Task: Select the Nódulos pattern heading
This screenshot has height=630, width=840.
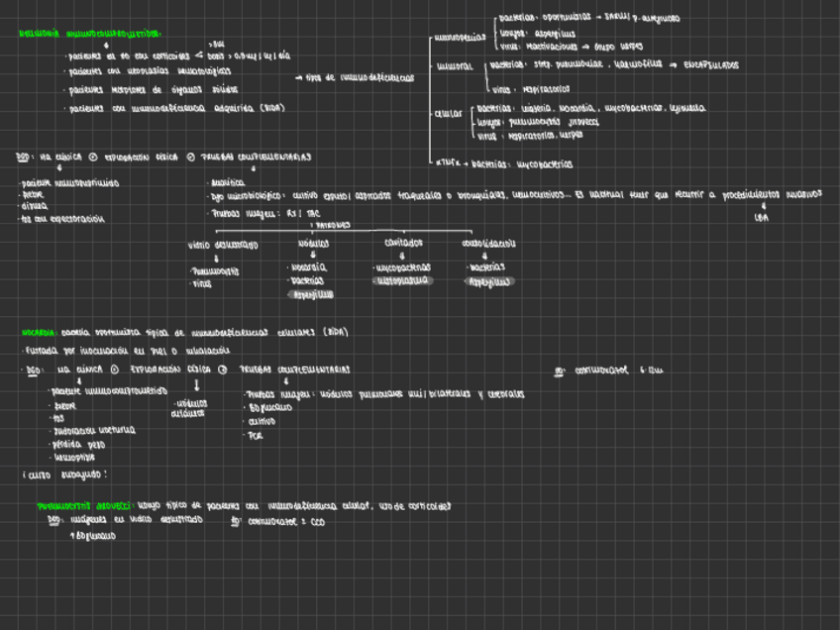Action: [313, 244]
